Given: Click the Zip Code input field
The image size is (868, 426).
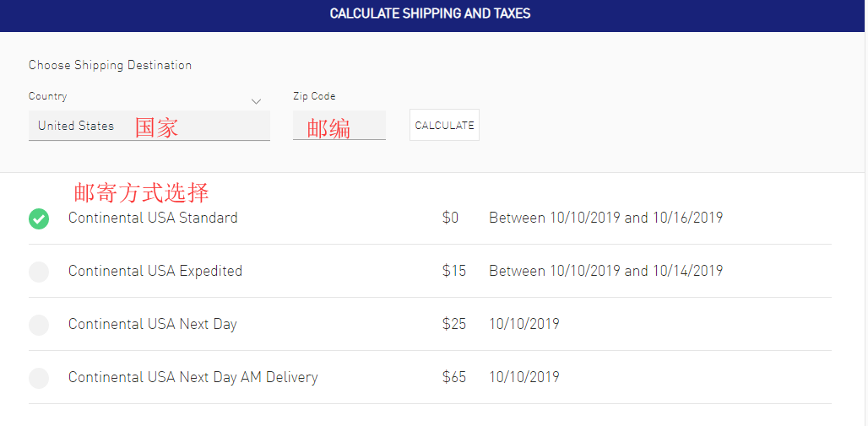Looking at the screenshot, I should (339, 127).
